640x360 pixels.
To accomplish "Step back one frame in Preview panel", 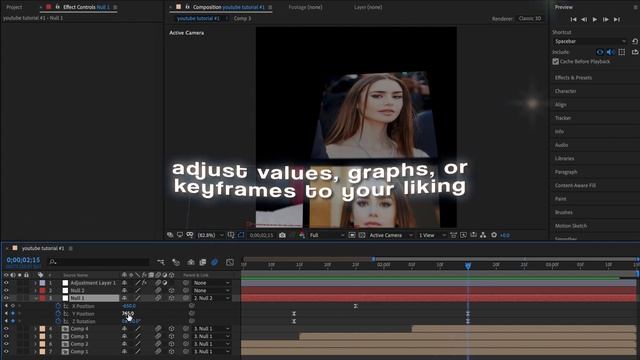I will 584,19.
